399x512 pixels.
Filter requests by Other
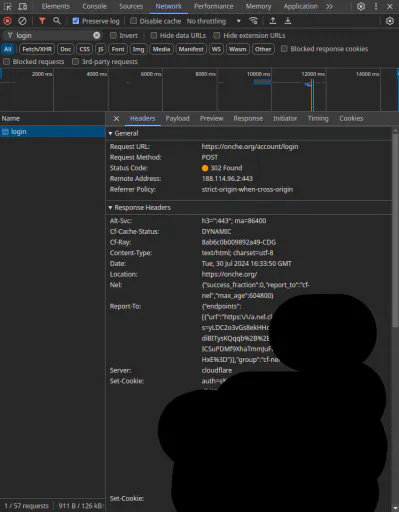263,49
